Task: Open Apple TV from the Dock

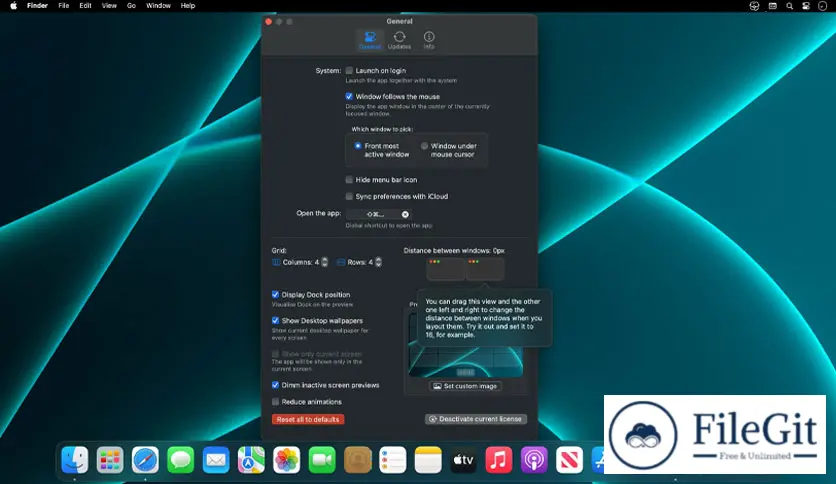Action: (x=463, y=459)
